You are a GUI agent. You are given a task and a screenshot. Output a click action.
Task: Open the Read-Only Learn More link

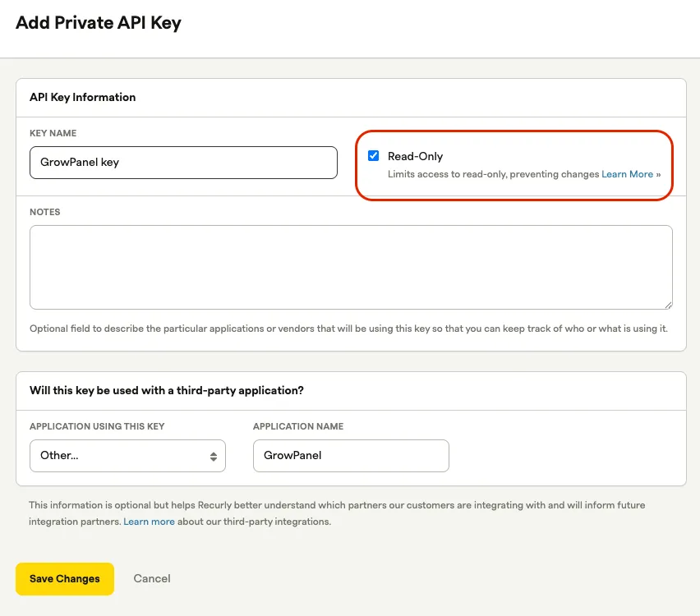[x=628, y=174]
